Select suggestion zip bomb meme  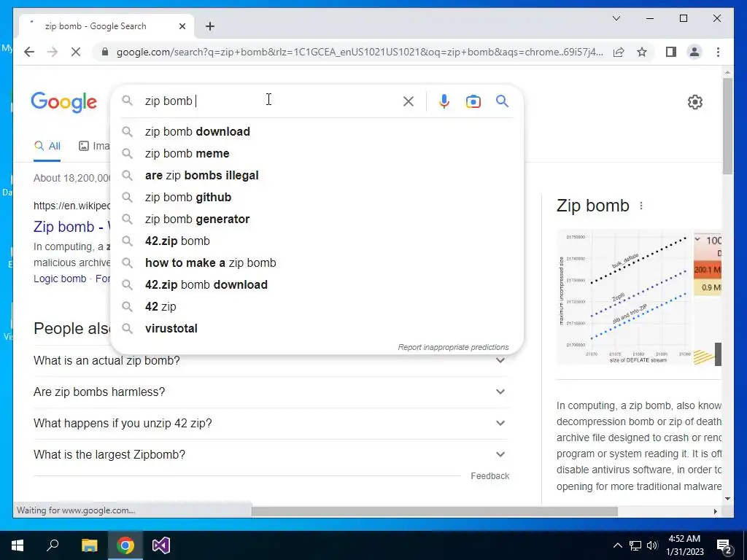pyautogui.click(x=317, y=153)
